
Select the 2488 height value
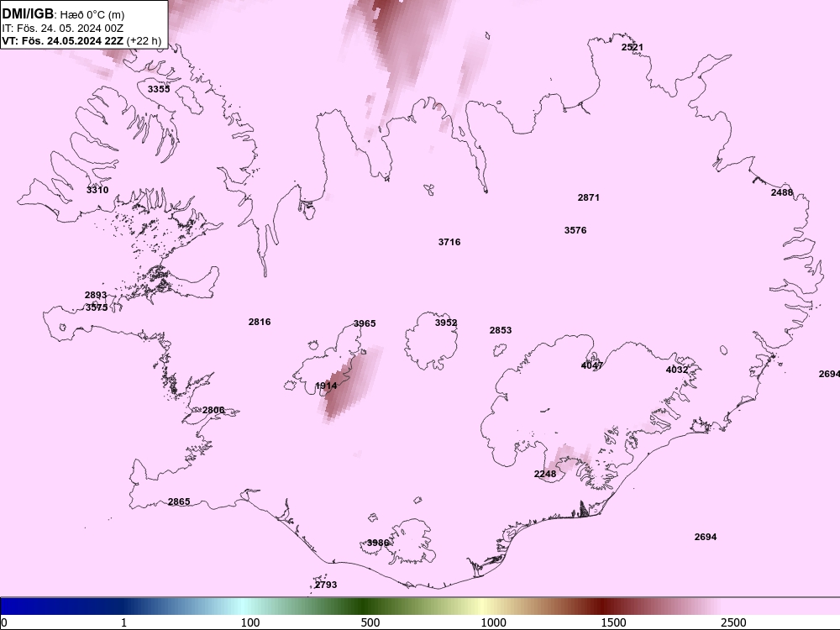coord(782,193)
